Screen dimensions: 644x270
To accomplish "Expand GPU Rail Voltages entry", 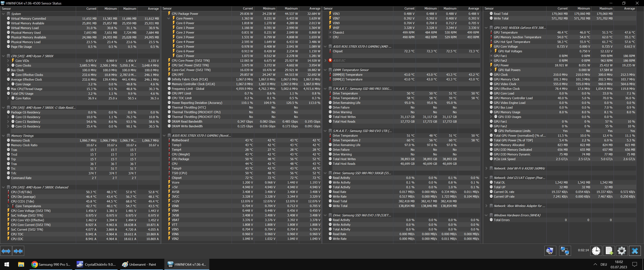I will coord(491,51).
